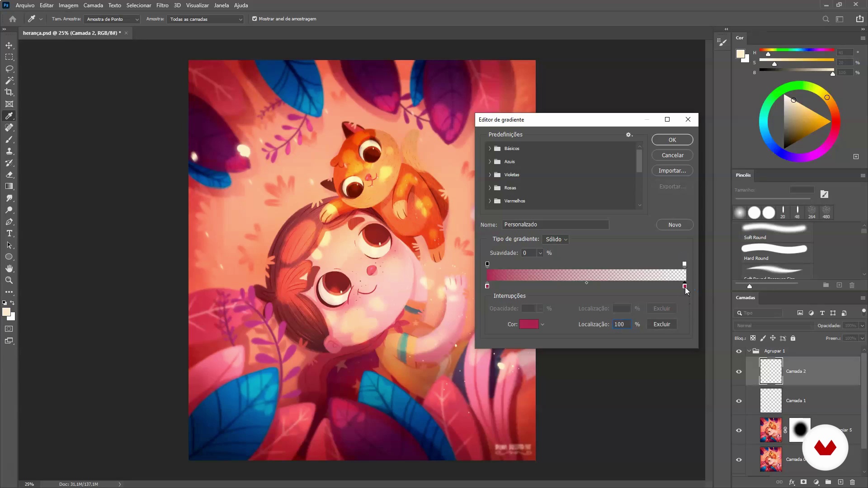This screenshot has height=488, width=868.
Task: Select the Pen tool
Action: 9,221
